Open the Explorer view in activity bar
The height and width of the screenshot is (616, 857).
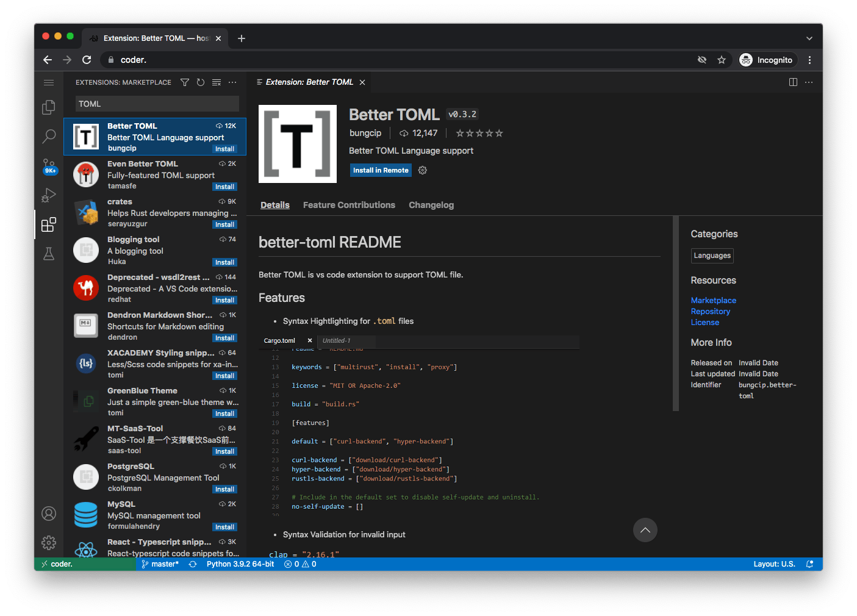tap(49, 107)
